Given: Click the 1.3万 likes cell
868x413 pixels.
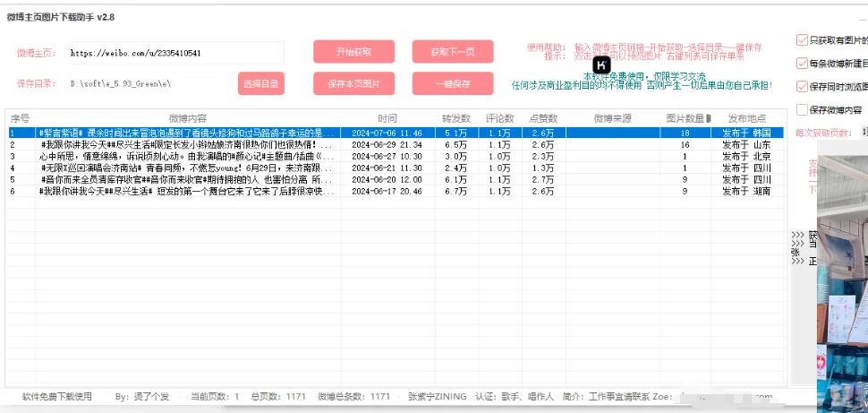Looking at the screenshot, I should [543, 168].
